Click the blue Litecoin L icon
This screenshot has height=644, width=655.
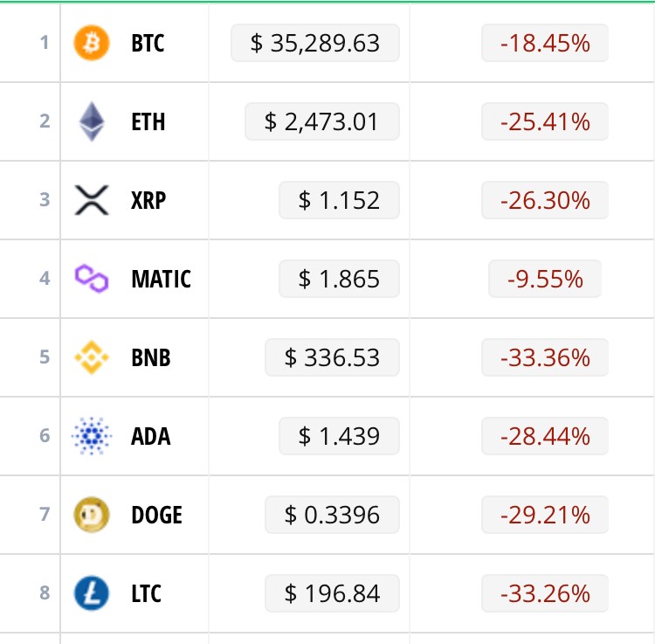[92, 593]
